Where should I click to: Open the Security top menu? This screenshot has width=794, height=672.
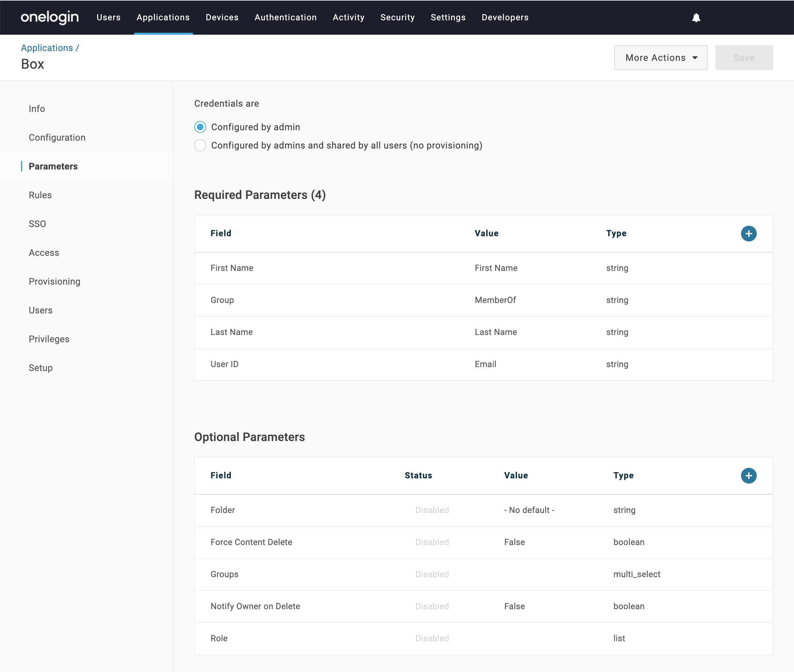click(397, 18)
